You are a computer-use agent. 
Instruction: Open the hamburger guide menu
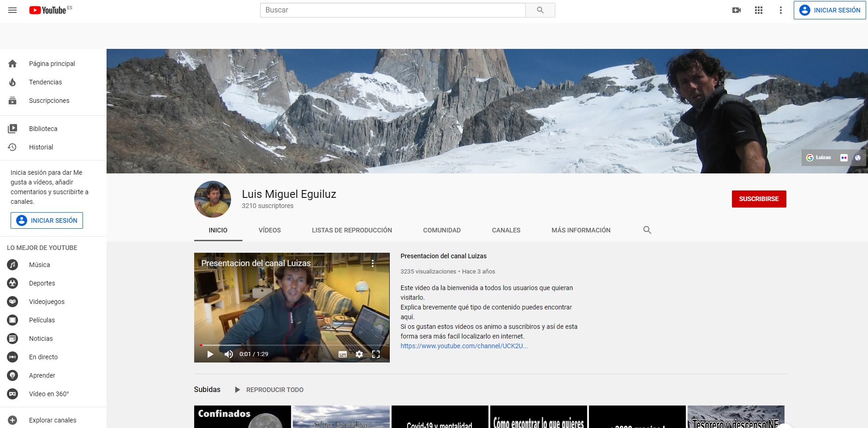(12, 10)
